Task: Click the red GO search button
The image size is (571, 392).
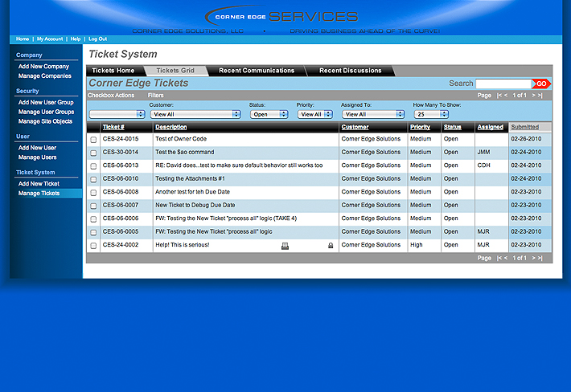Action: coord(541,84)
